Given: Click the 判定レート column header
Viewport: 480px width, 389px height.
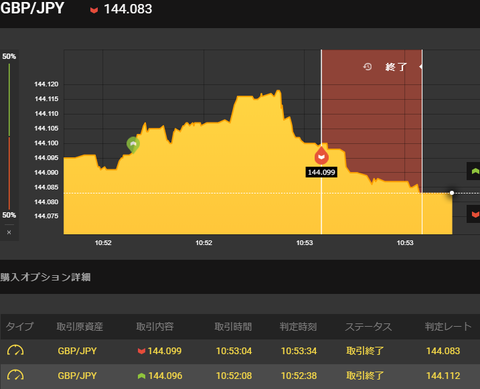Looking at the screenshot, I should click(448, 326).
